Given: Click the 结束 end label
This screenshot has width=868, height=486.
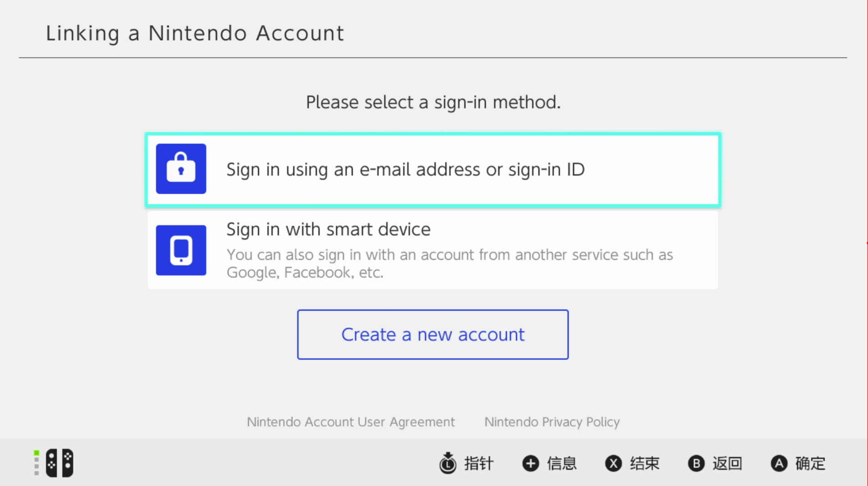Looking at the screenshot, I should (x=645, y=463).
